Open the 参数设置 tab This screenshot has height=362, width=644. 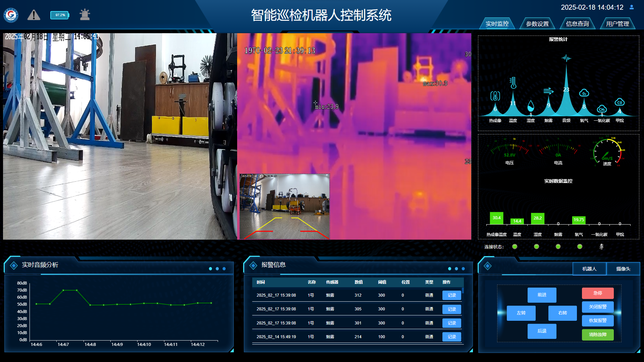click(x=537, y=24)
